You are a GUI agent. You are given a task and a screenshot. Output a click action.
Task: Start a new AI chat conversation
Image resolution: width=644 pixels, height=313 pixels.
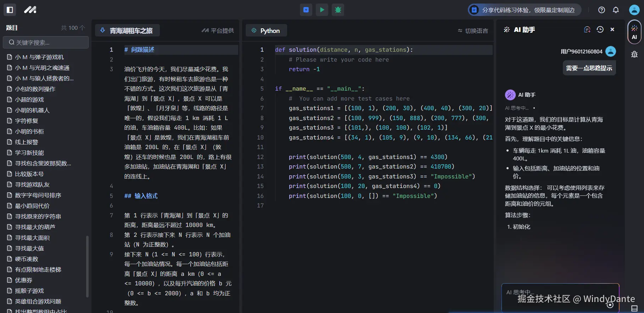(587, 29)
